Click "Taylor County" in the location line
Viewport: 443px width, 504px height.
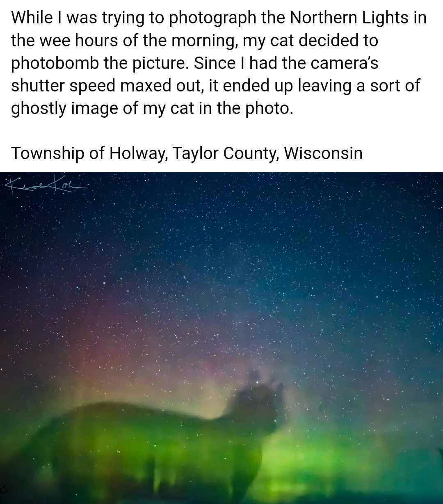225,153
